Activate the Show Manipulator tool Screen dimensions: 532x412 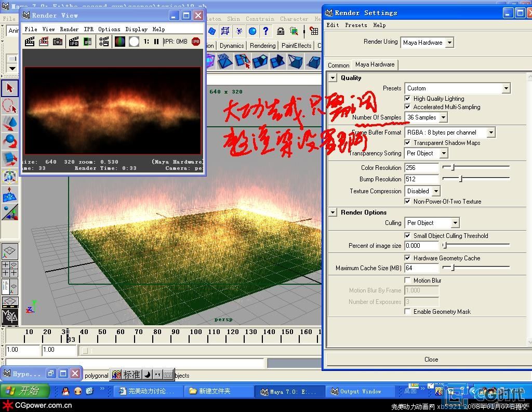pos(10,212)
